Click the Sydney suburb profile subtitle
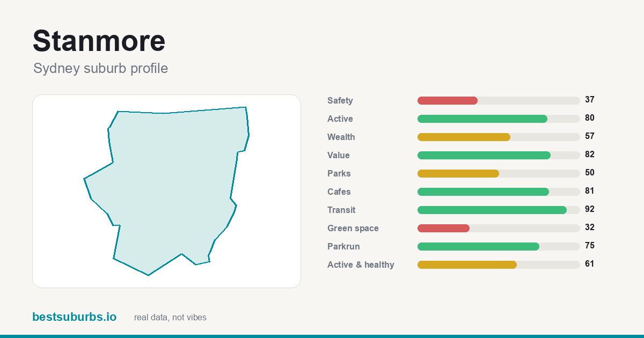The height and width of the screenshot is (338, 644). point(100,69)
